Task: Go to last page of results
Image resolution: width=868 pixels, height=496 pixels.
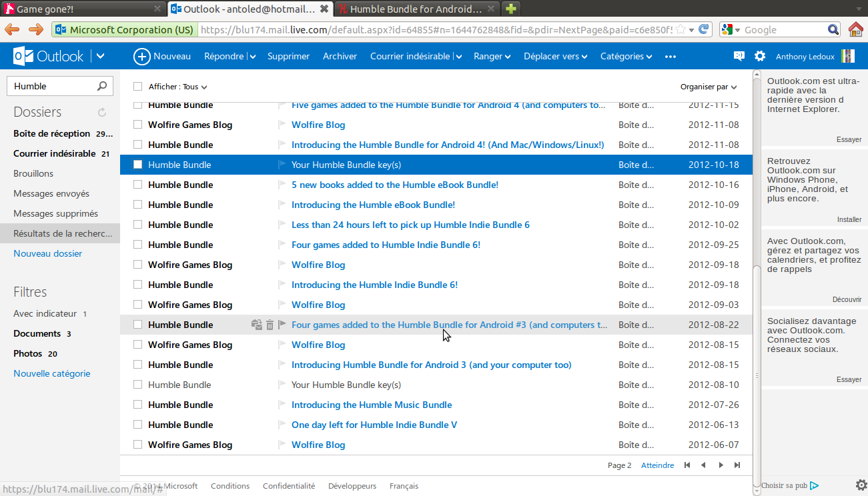Action: (737, 465)
